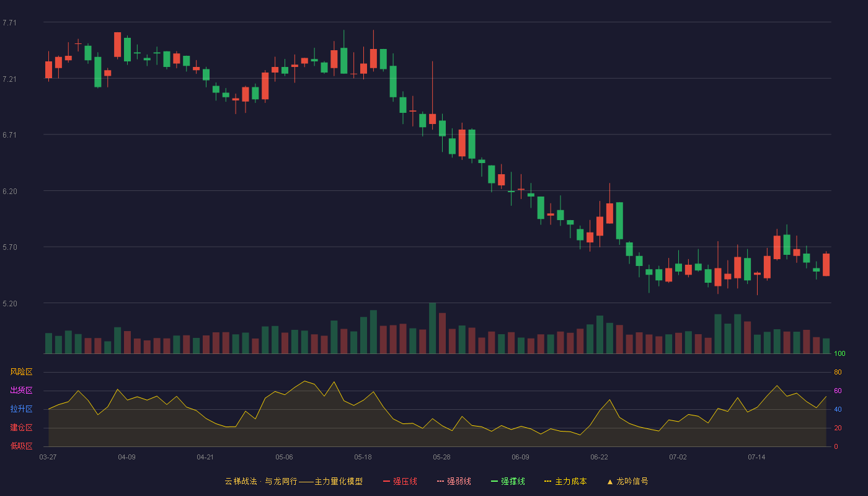
Task: Click the blue 40 indicator scale label
Action: click(x=838, y=409)
